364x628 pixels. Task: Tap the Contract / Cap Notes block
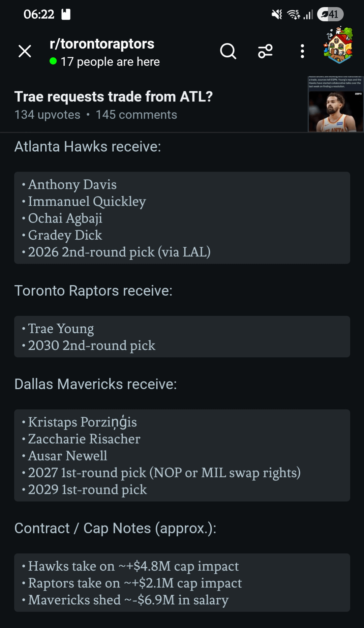tap(182, 582)
